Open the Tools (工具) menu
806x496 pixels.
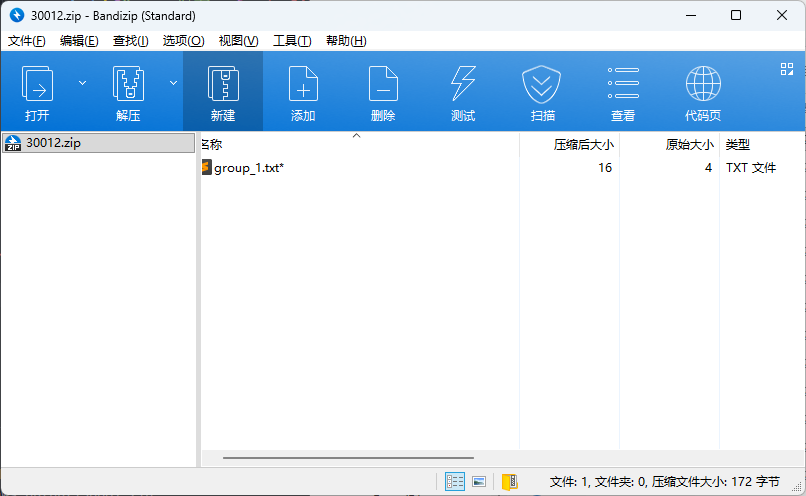coord(292,41)
